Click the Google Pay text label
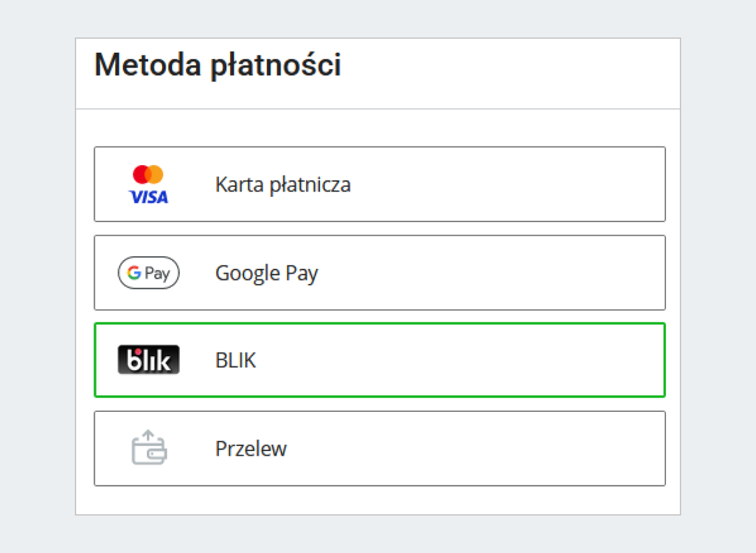This screenshot has width=756, height=553. (x=266, y=272)
